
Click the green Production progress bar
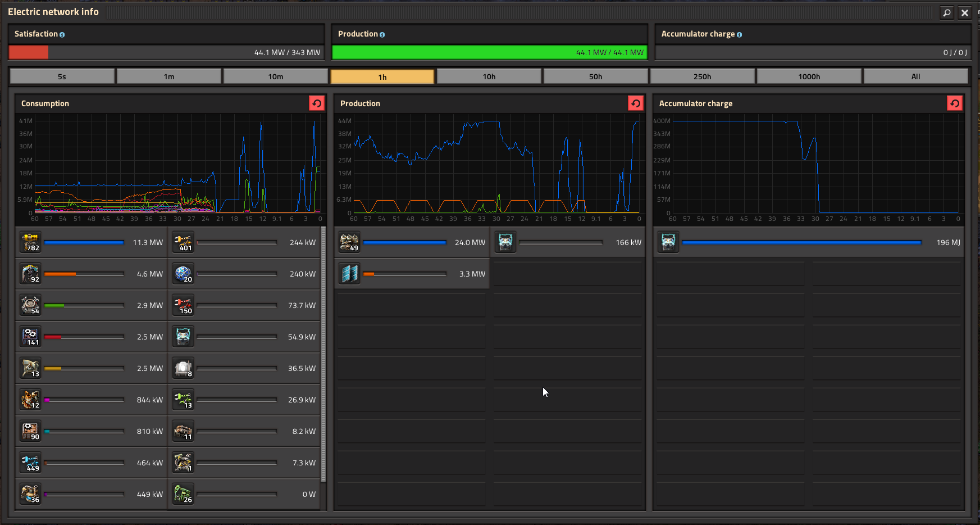click(x=489, y=52)
